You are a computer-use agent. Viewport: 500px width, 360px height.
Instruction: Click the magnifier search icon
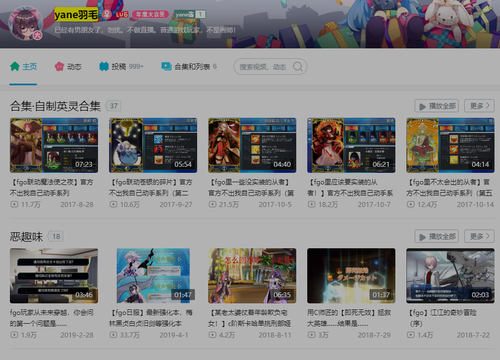298,67
